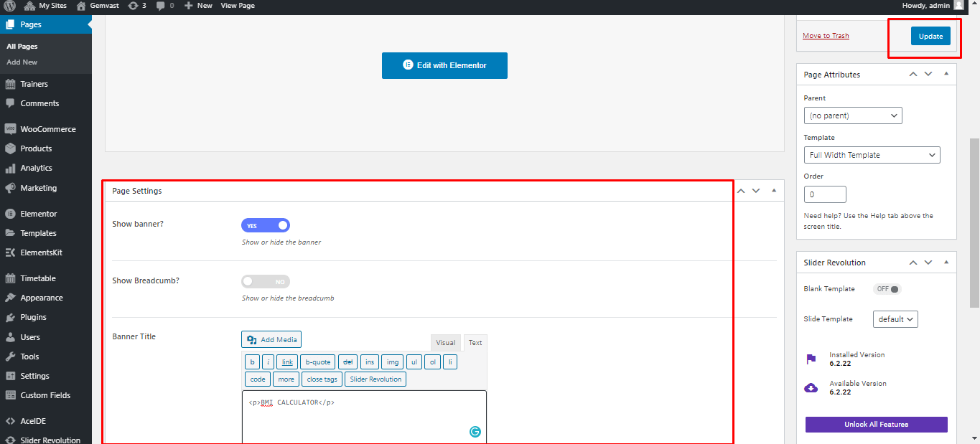
Task: Click the code quicktag button
Action: 258,379
